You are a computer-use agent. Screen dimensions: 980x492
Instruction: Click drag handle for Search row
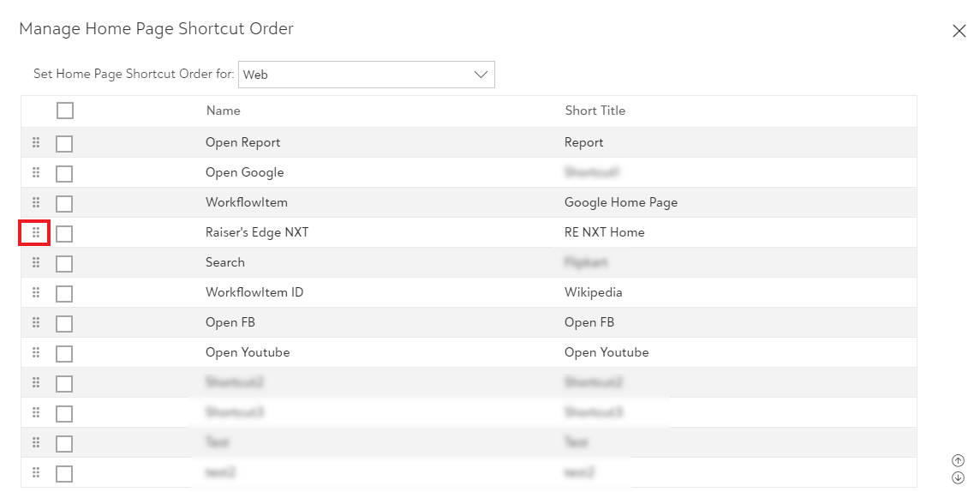36,262
